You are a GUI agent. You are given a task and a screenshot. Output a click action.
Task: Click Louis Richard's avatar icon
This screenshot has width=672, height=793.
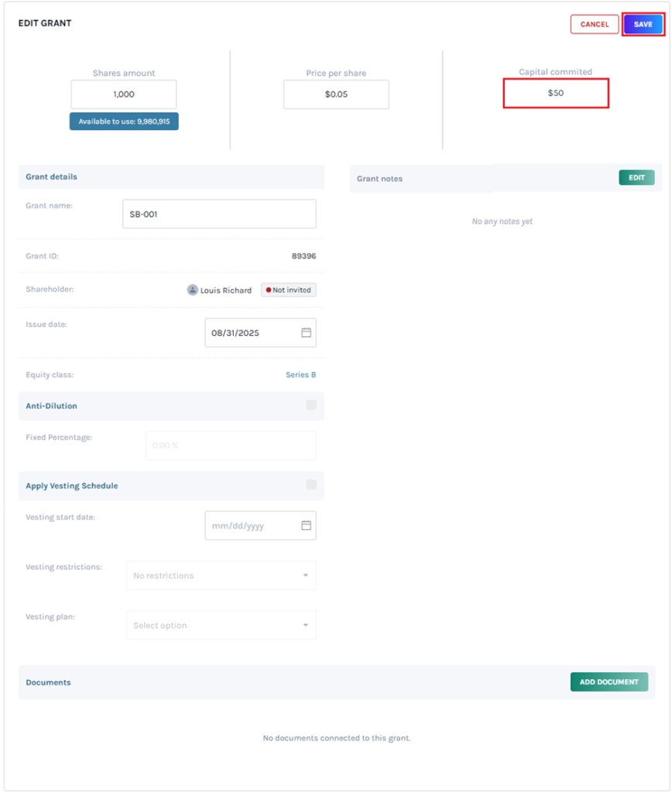coord(192,290)
